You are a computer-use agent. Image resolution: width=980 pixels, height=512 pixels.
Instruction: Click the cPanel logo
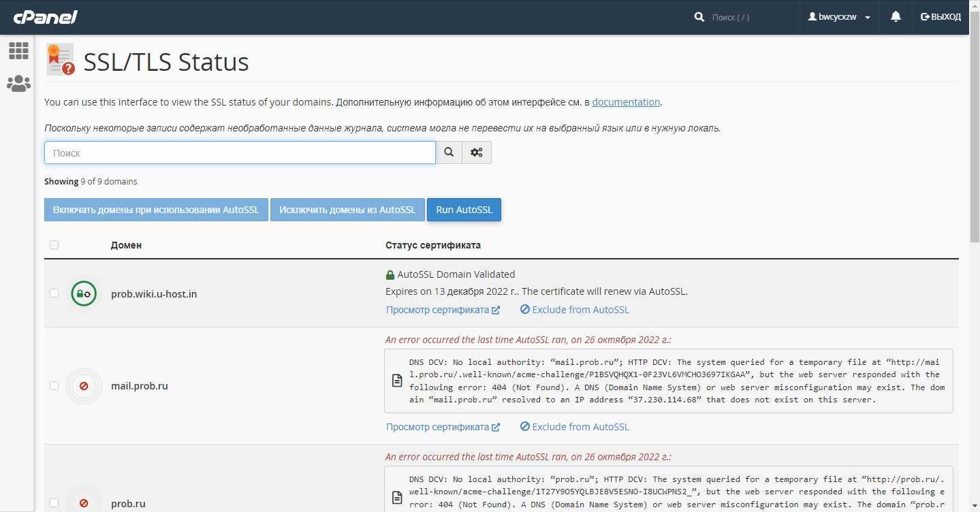tap(46, 17)
